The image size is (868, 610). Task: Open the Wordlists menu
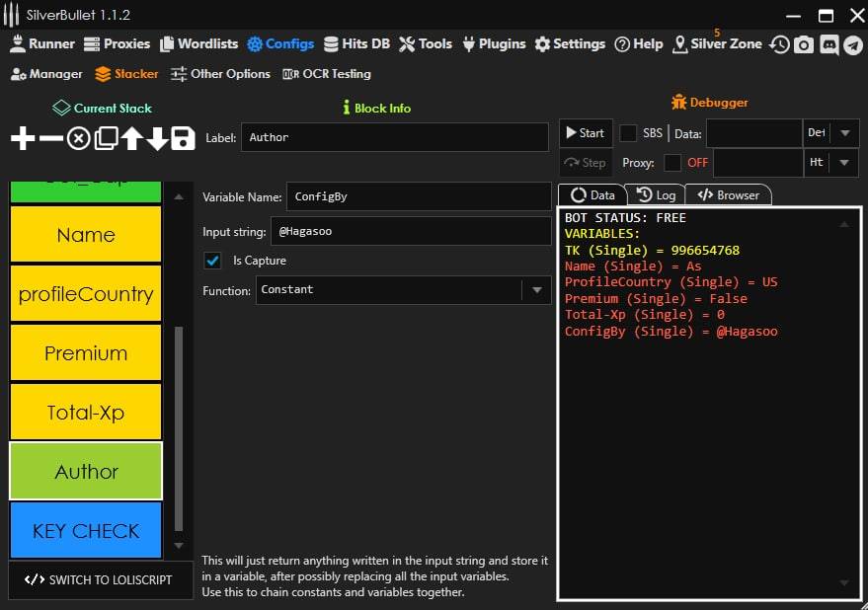[x=197, y=43]
